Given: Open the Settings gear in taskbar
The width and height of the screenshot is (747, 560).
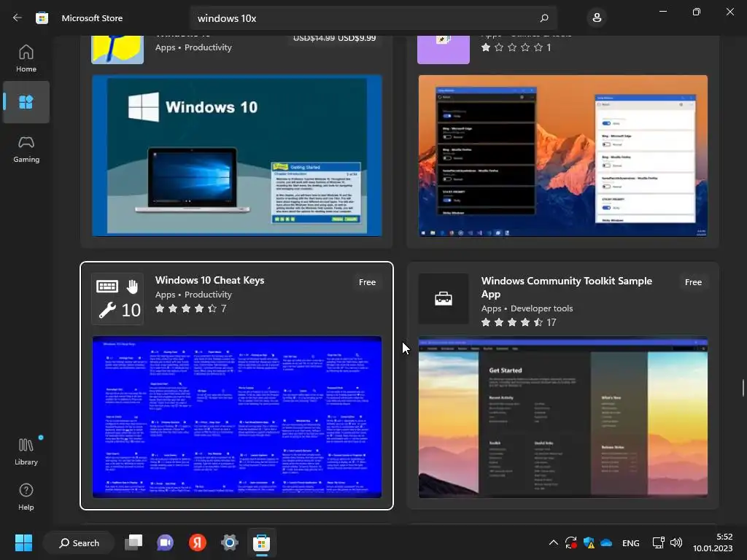Looking at the screenshot, I should tap(229, 542).
